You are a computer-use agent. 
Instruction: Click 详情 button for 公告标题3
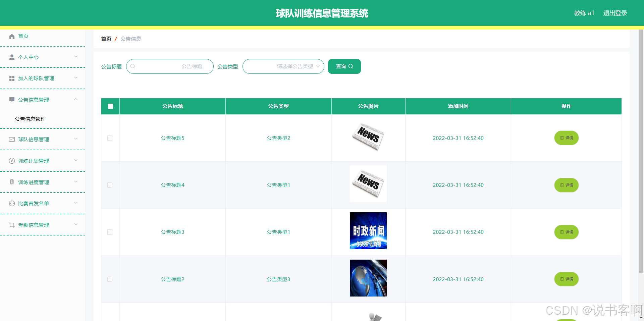pos(566,232)
